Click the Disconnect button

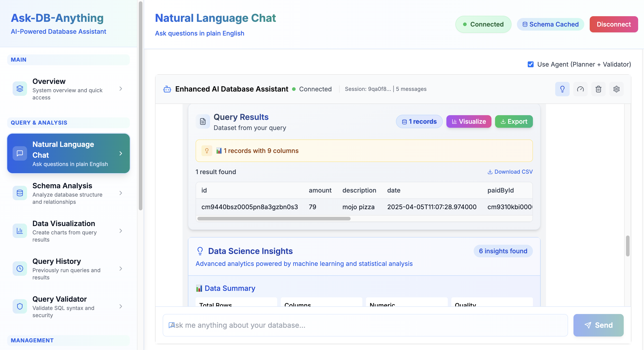[614, 24]
